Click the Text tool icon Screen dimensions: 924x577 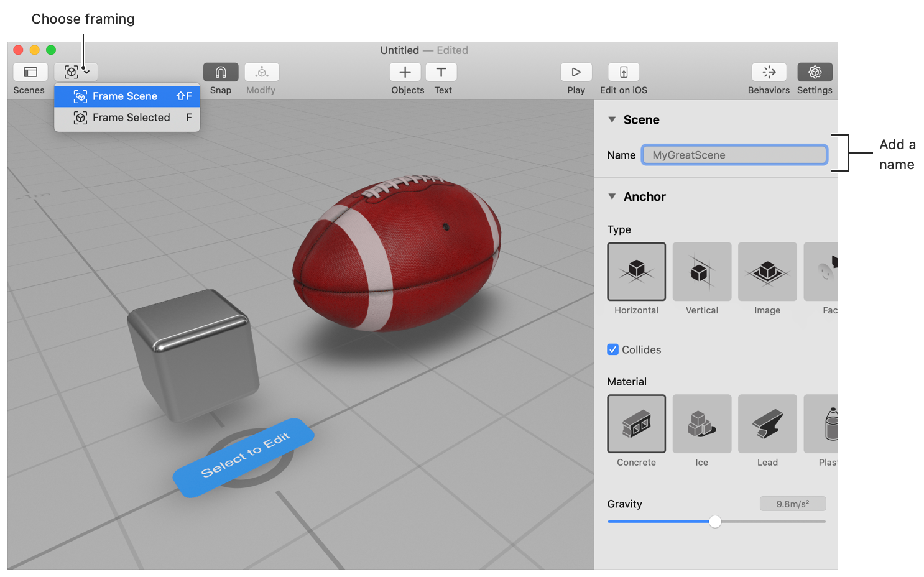pos(441,72)
